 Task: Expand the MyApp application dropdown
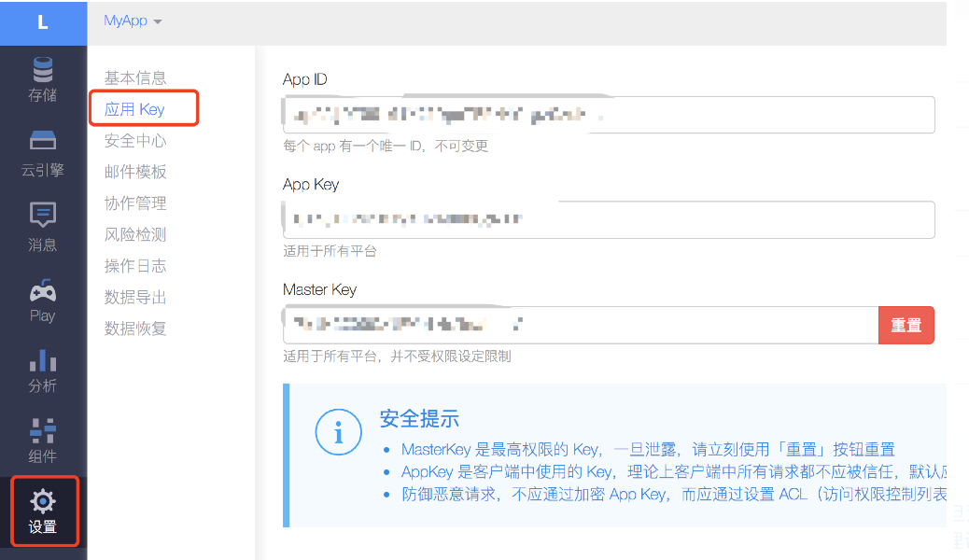(x=133, y=21)
